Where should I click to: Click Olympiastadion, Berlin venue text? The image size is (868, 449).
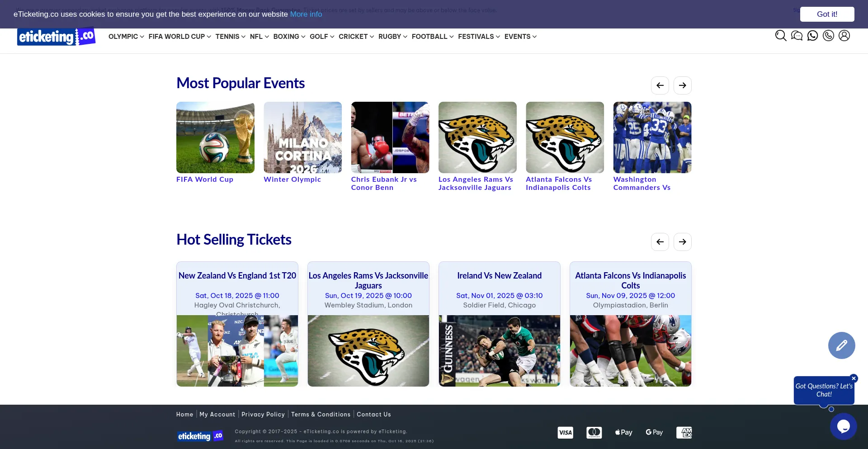pos(631,305)
